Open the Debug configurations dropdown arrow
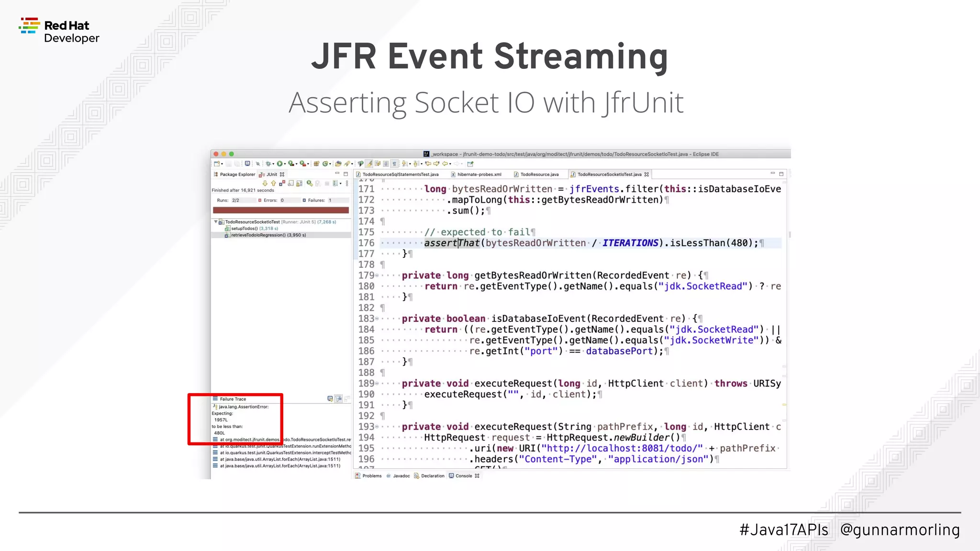 click(x=273, y=164)
